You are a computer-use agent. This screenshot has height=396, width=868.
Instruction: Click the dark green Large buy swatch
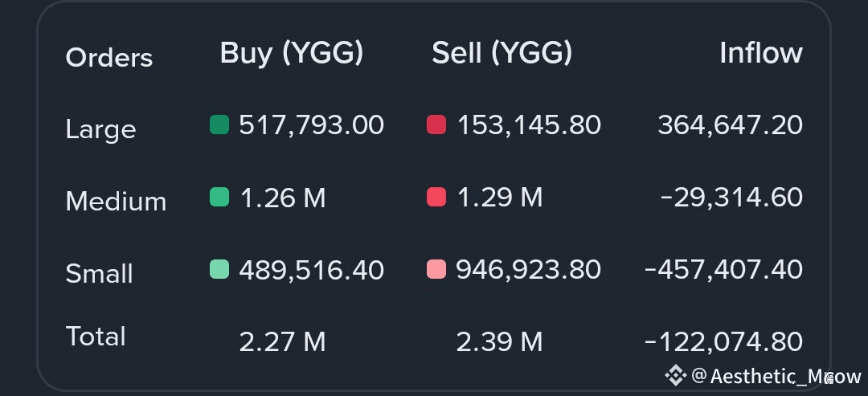pyautogui.click(x=219, y=125)
